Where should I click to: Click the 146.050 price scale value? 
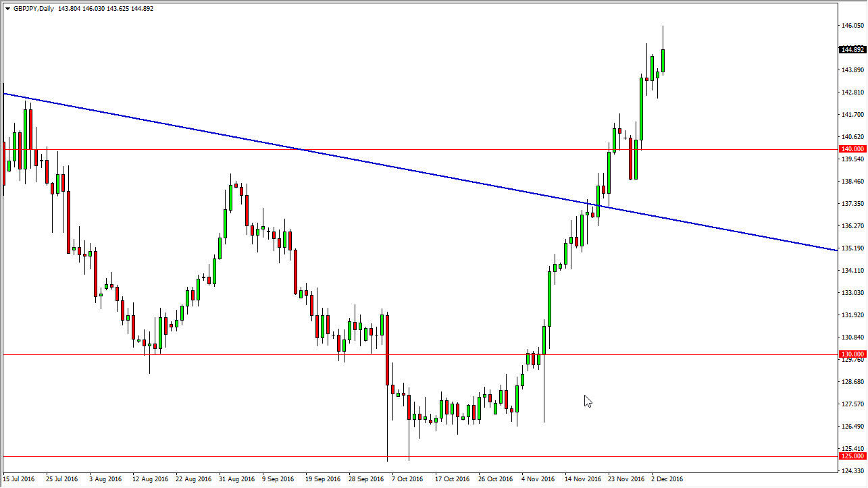point(852,26)
